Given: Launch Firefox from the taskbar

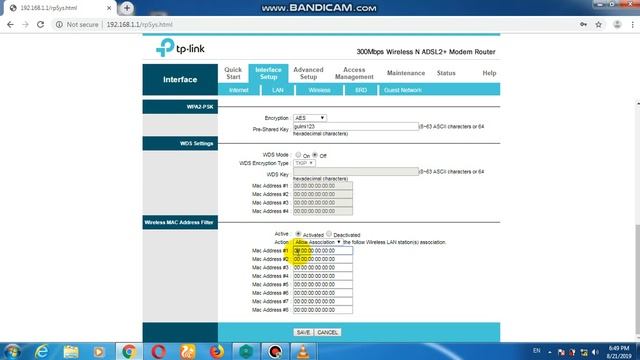Looking at the screenshot, I should pyautogui.click(x=217, y=351).
